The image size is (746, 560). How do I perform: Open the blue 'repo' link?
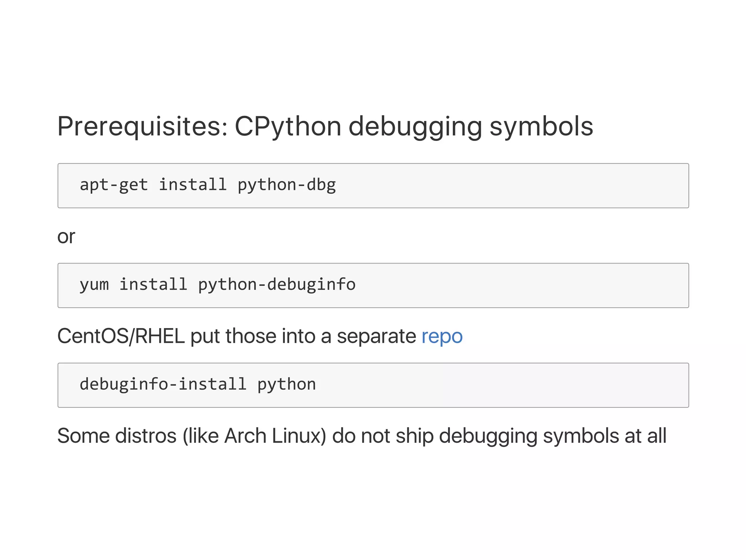pos(442,336)
